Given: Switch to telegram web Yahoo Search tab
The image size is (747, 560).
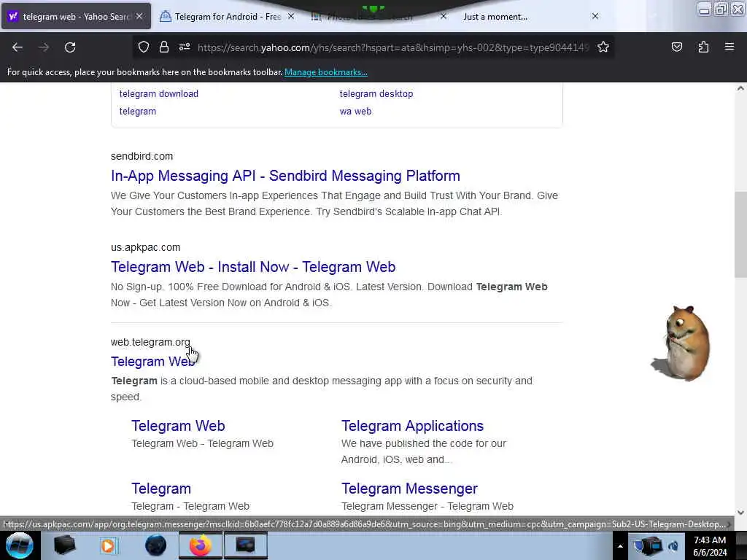Looking at the screenshot, I should (x=76, y=17).
